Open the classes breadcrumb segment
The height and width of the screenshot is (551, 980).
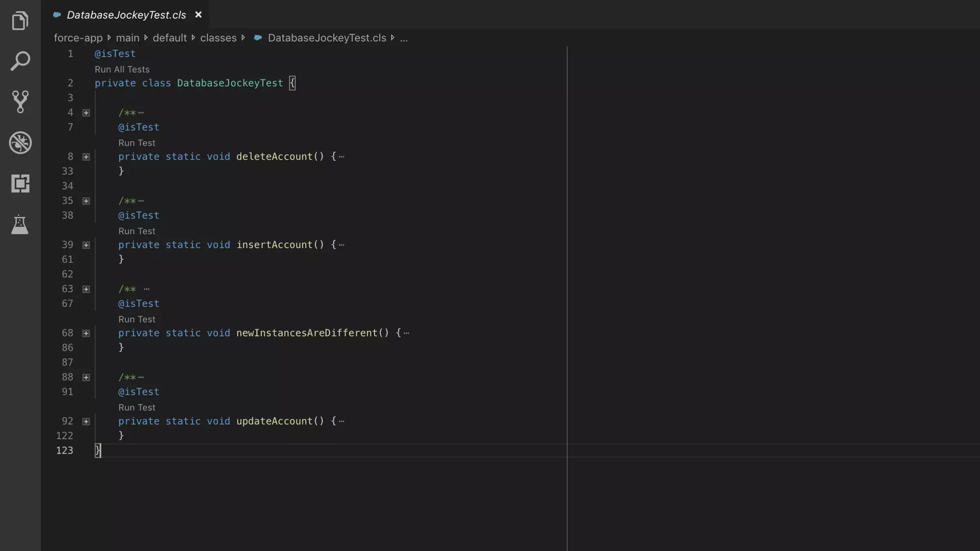click(218, 38)
